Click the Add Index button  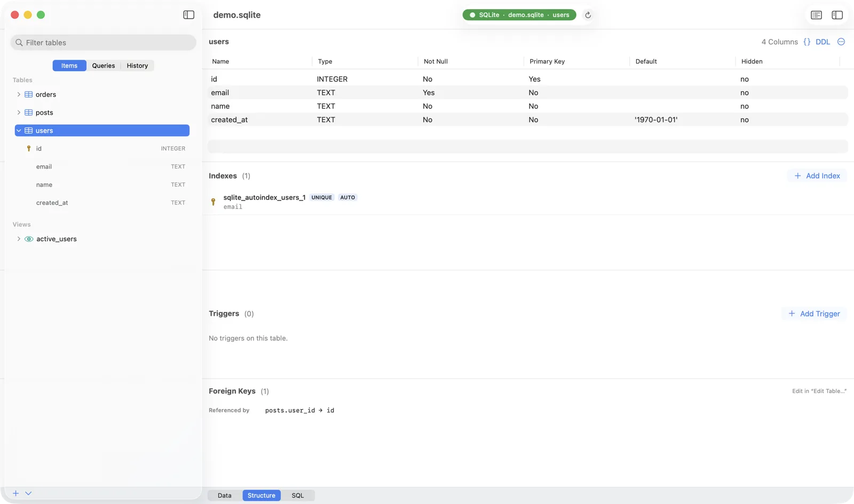coord(817,176)
